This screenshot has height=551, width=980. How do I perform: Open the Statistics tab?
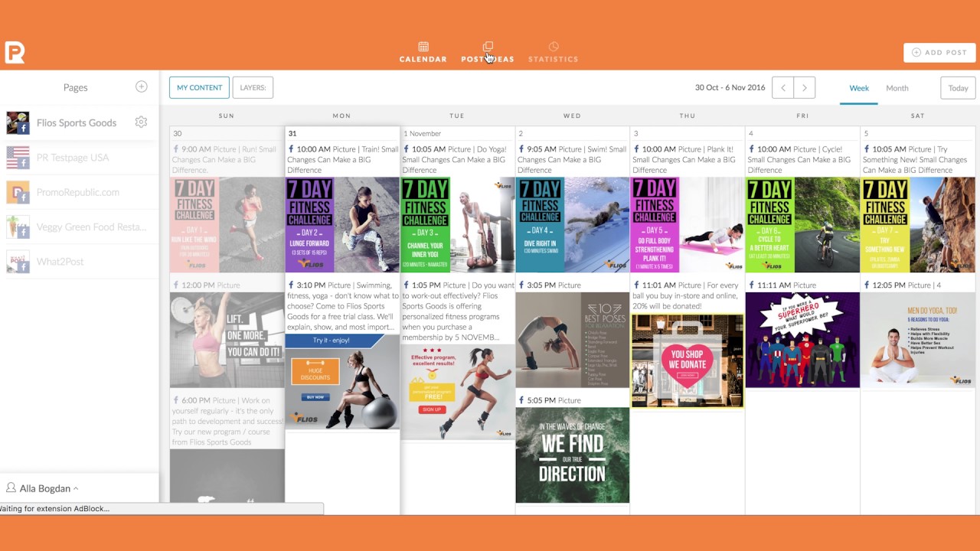(554, 52)
